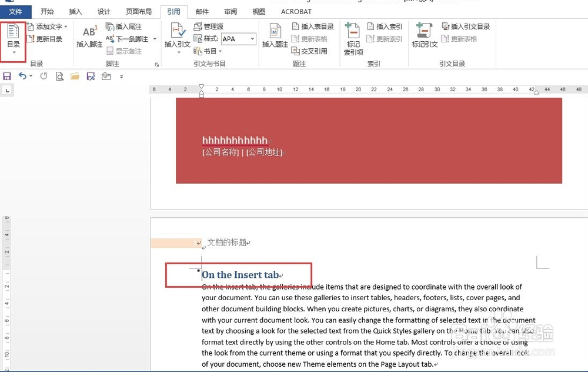Save the document from the quick access toolbar
This screenshot has width=588, height=372.
click(6, 76)
